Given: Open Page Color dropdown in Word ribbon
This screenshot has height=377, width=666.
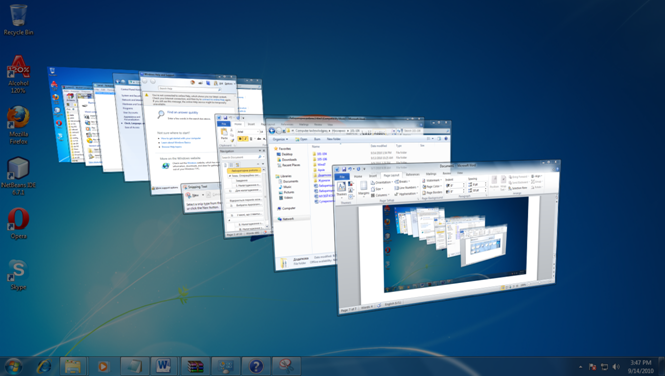Looking at the screenshot, I should [432, 186].
